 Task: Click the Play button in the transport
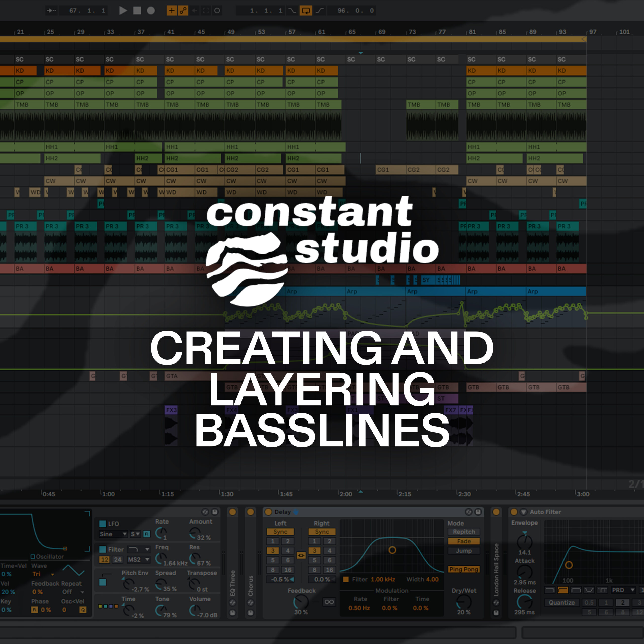[x=123, y=10]
